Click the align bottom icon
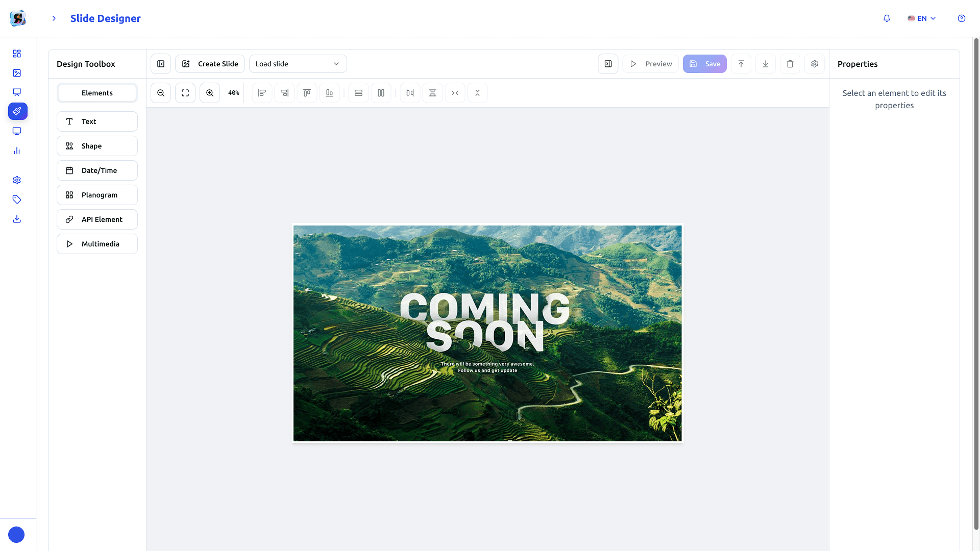 click(x=329, y=93)
